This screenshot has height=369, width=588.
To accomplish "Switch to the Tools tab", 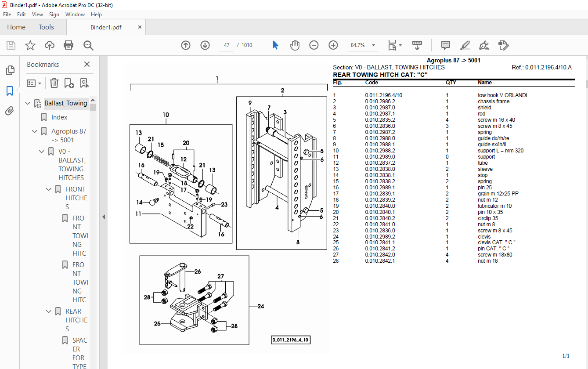I will pyautogui.click(x=46, y=27).
